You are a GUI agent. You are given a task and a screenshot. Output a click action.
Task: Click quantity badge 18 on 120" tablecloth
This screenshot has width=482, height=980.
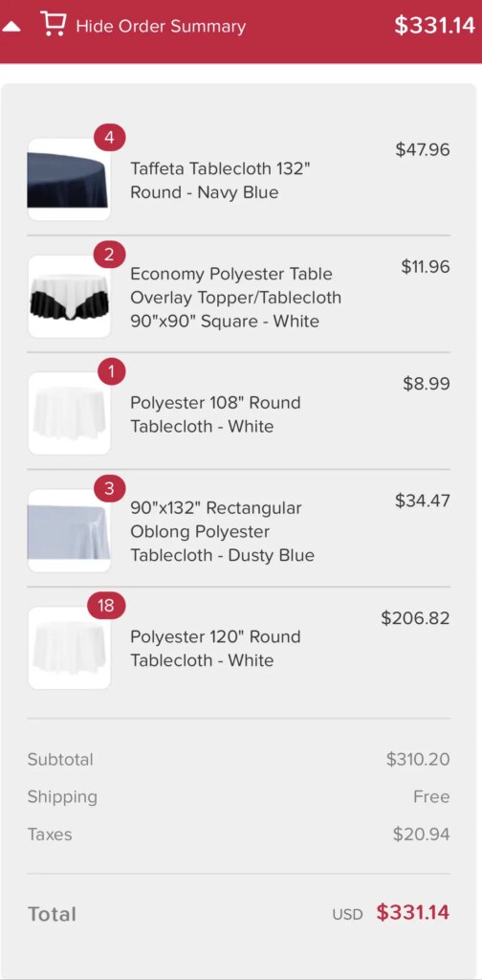coord(106,606)
